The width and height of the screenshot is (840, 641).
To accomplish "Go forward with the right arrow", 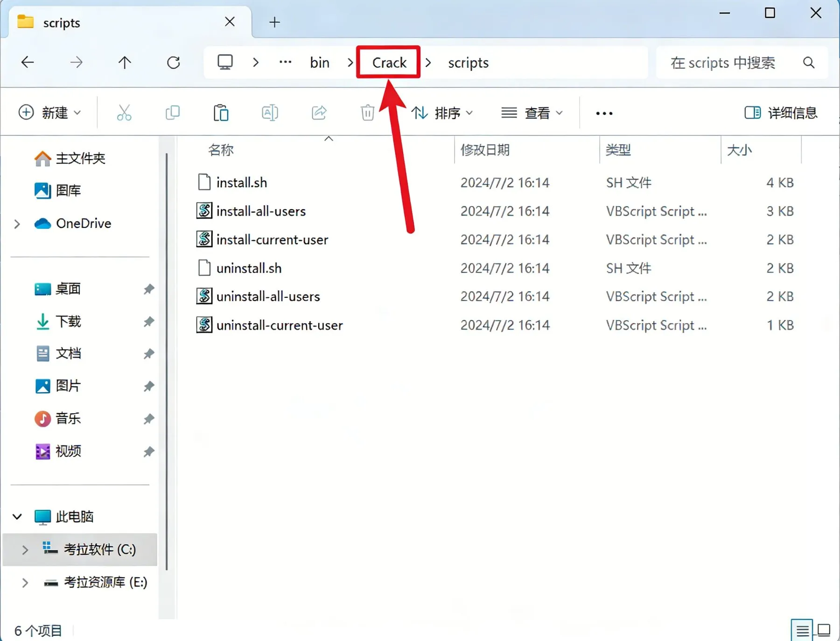I will tap(76, 62).
